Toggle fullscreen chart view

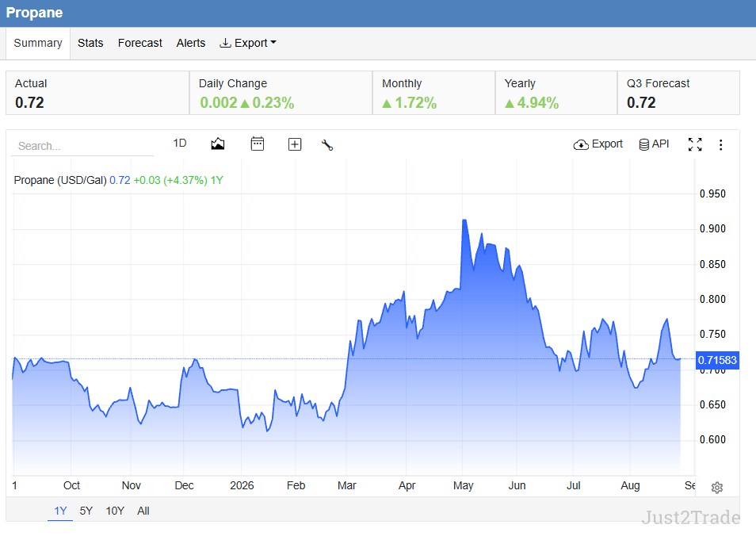click(x=695, y=144)
